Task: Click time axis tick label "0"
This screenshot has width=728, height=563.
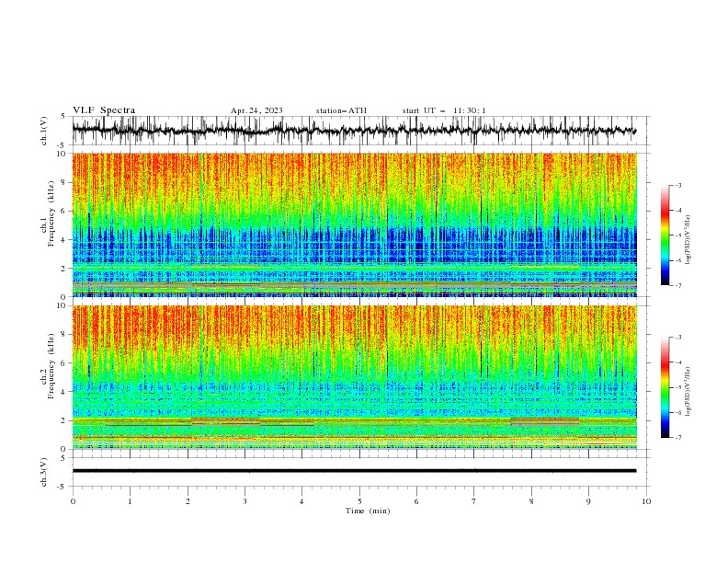Action: coord(73,501)
